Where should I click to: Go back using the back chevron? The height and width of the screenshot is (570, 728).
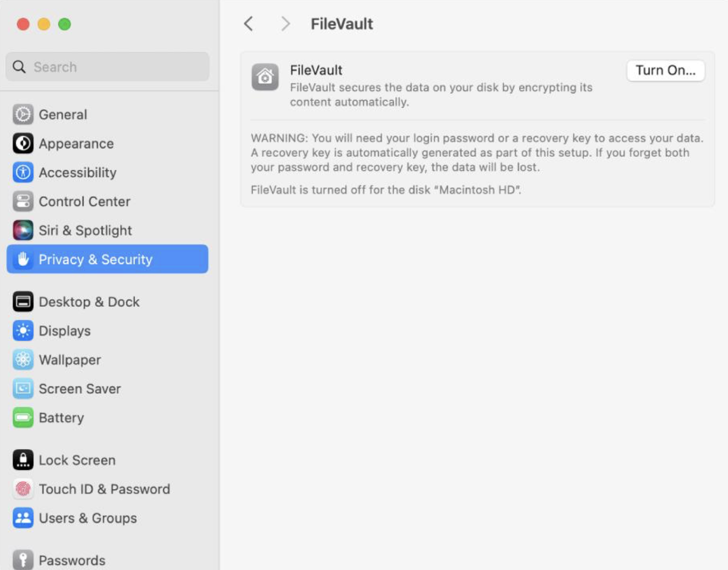248,23
